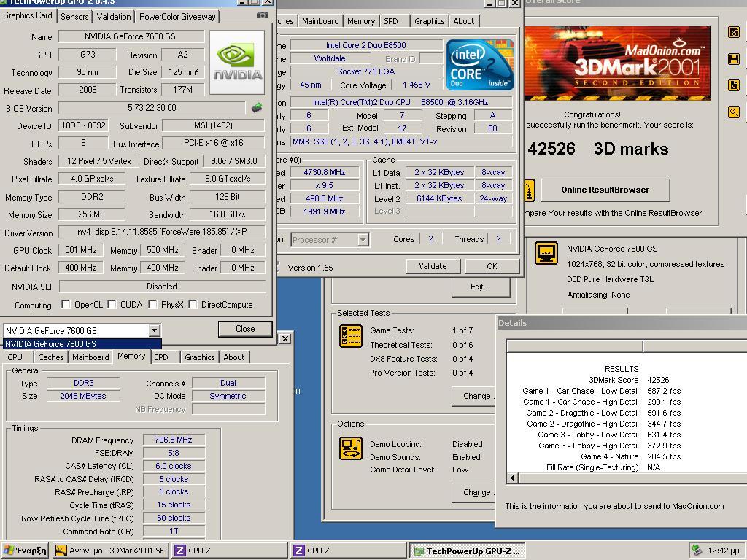This screenshot has height=560, width=747.
Task: Click the Core Speed value 4730.8 MHz
Action: click(325, 172)
